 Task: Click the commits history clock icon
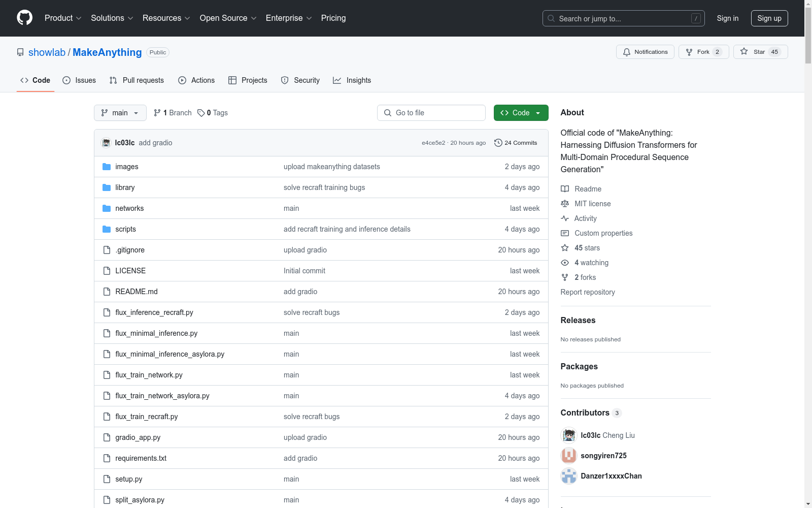point(498,143)
